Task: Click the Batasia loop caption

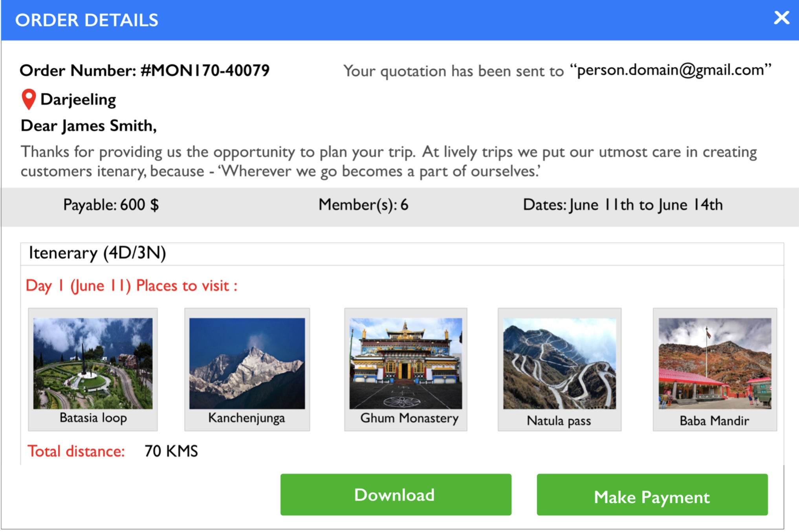Action: [93, 418]
